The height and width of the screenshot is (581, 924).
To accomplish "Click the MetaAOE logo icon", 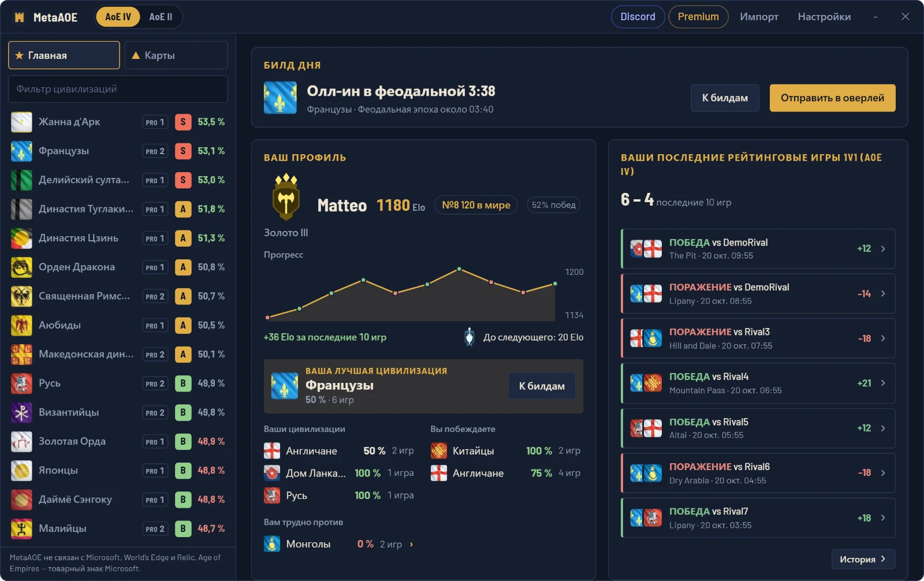I will (20, 17).
